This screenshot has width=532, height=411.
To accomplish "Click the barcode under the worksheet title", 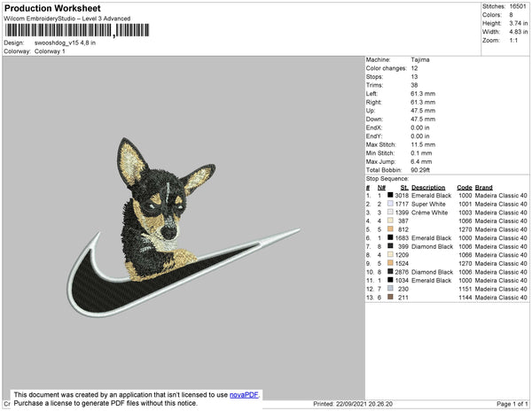I will coord(77,30).
